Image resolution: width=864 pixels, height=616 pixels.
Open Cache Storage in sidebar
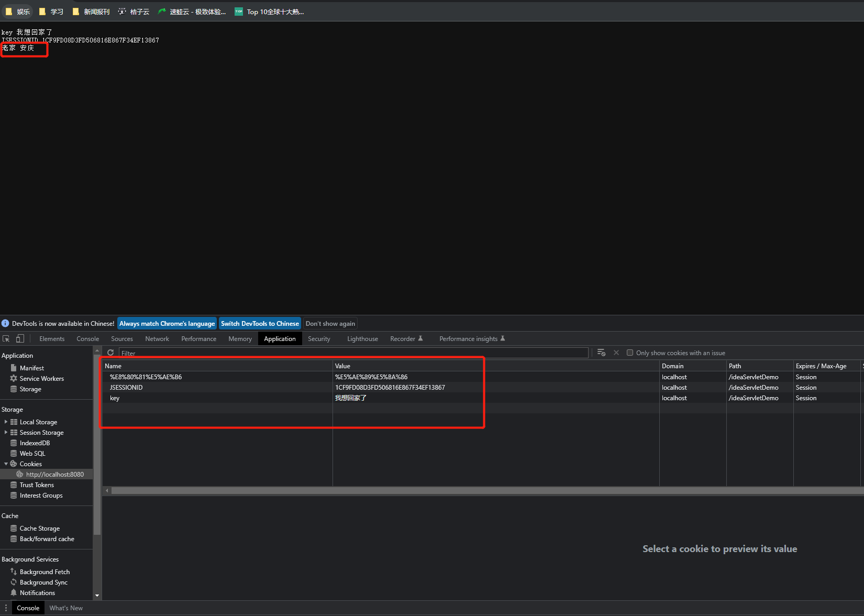40,529
